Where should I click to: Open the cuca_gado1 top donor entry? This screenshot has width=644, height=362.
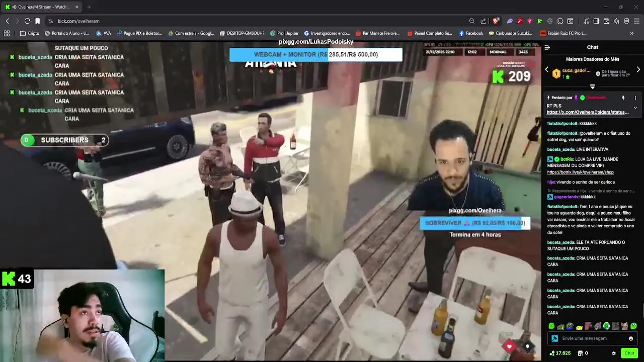click(x=572, y=73)
